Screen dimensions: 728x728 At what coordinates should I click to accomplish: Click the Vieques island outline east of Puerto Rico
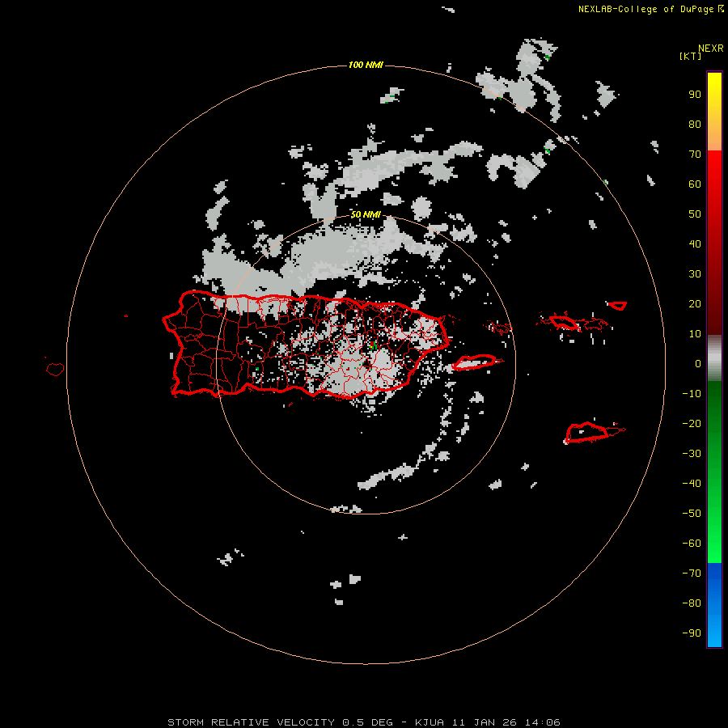click(475, 362)
